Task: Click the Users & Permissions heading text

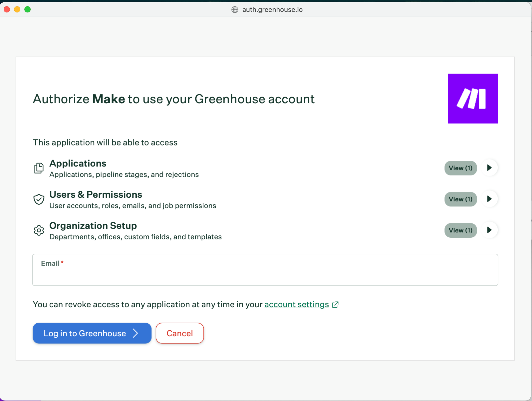Action: tap(96, 195)
